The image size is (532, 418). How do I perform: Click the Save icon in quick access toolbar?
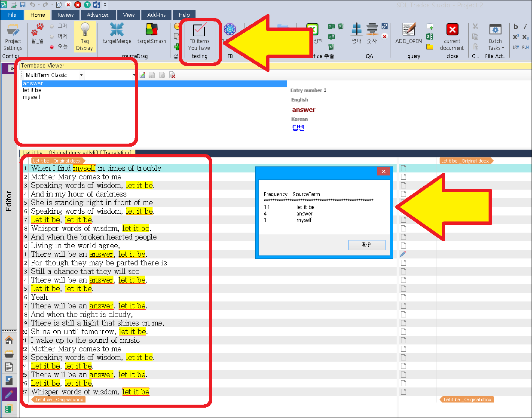tap(23, 5)
